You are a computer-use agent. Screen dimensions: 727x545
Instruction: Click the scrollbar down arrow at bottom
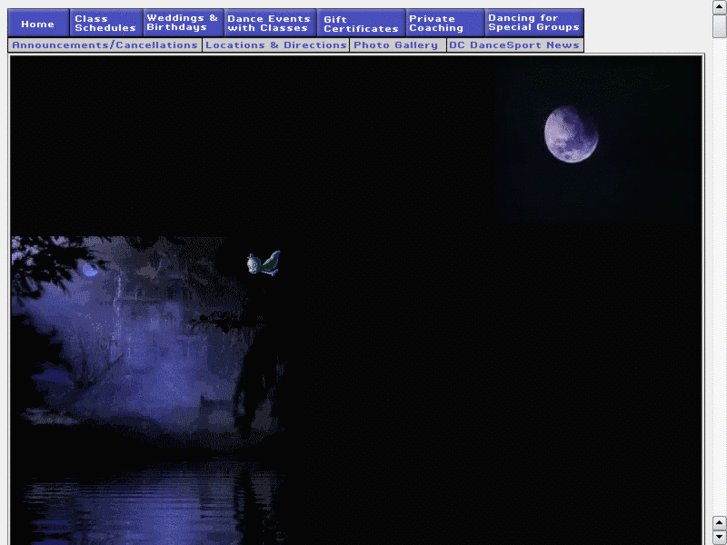(x=719, y=537)
